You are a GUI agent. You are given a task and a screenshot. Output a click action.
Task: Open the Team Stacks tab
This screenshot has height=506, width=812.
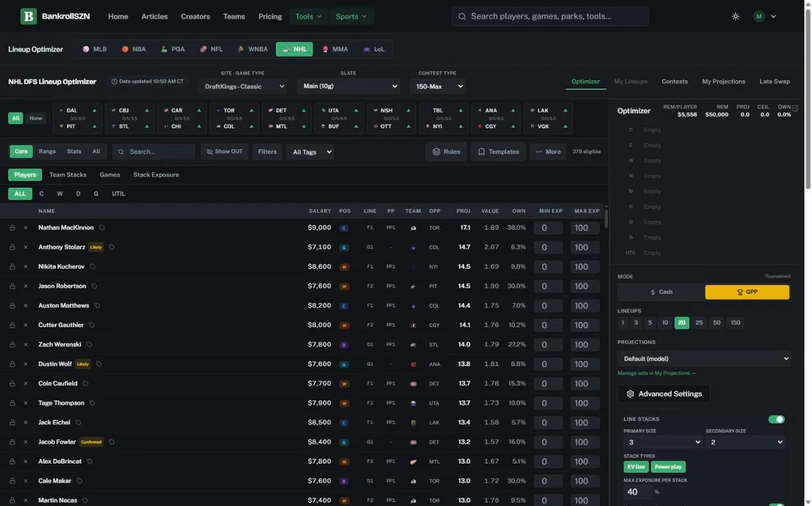click(68, 175)
